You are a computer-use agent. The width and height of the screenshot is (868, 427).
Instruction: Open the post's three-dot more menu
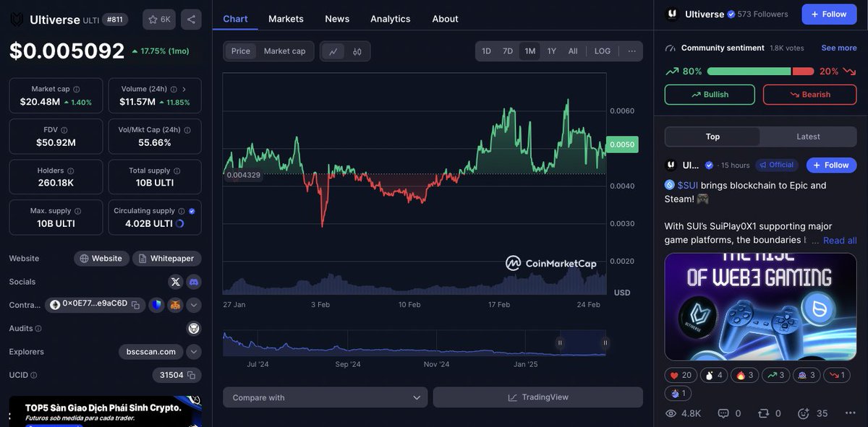point(851,413)
